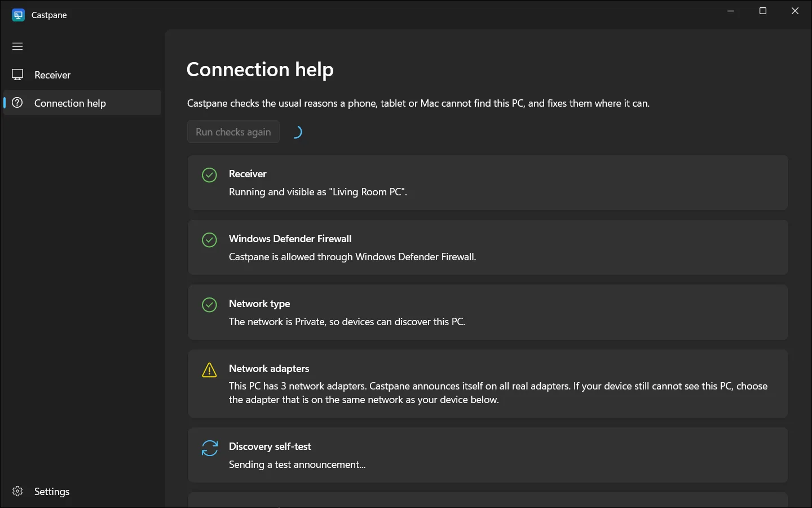
Task: Click the "Discovery self-test" card title
Action: tap(270, 446)
